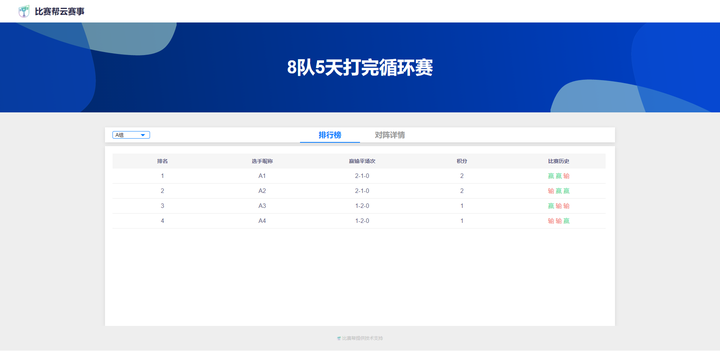Click the 8队5天打完循环赛 title
The height and width of the screenshot is (363, 720).
(x=360, y=68)
